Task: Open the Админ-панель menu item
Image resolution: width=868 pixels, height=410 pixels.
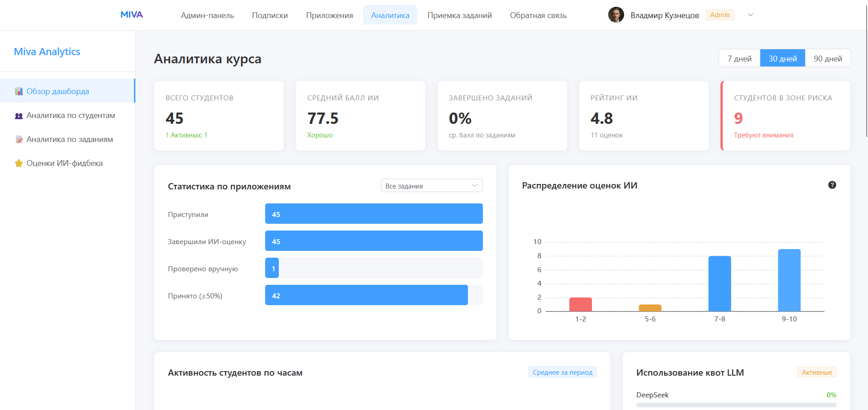Action: tap(207, 15)
